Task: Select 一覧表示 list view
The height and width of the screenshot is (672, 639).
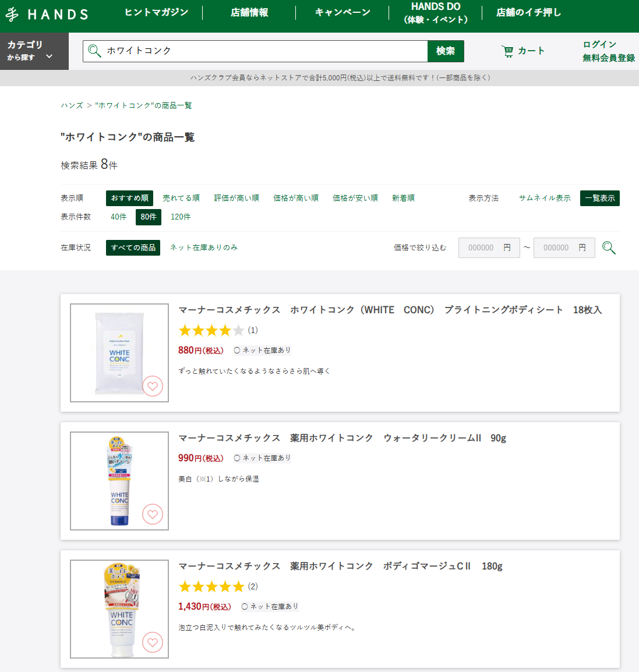Action: 599,198
